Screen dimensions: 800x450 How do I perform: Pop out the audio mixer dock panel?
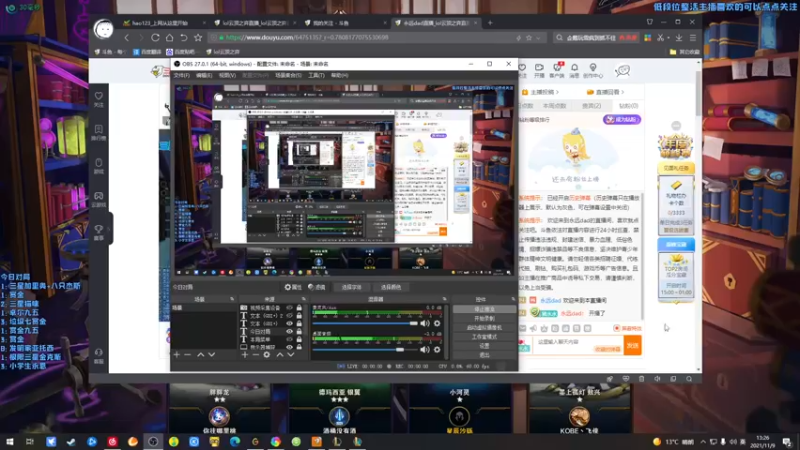coord(444,299)
